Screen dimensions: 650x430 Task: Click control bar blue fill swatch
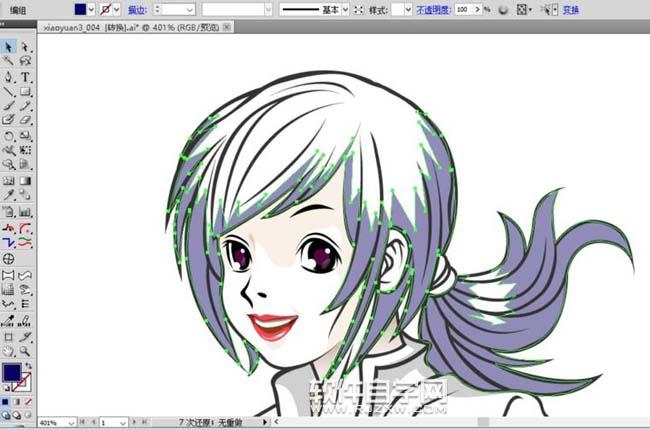80,9
